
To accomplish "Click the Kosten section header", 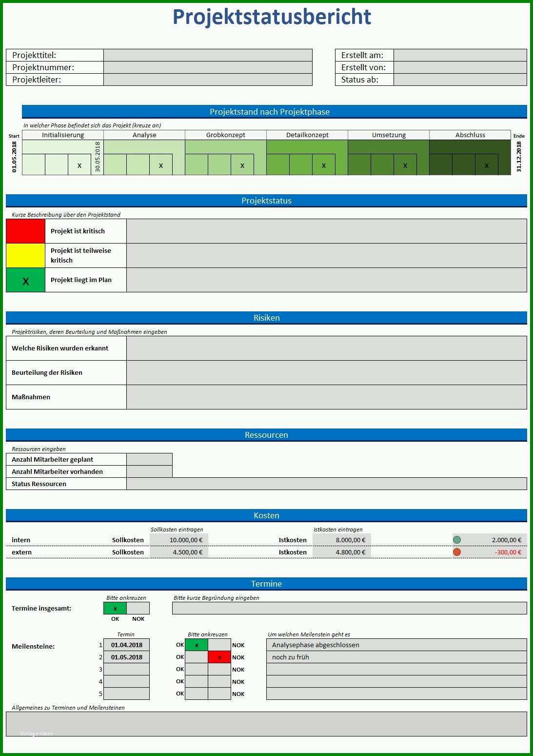I will 266,515.
